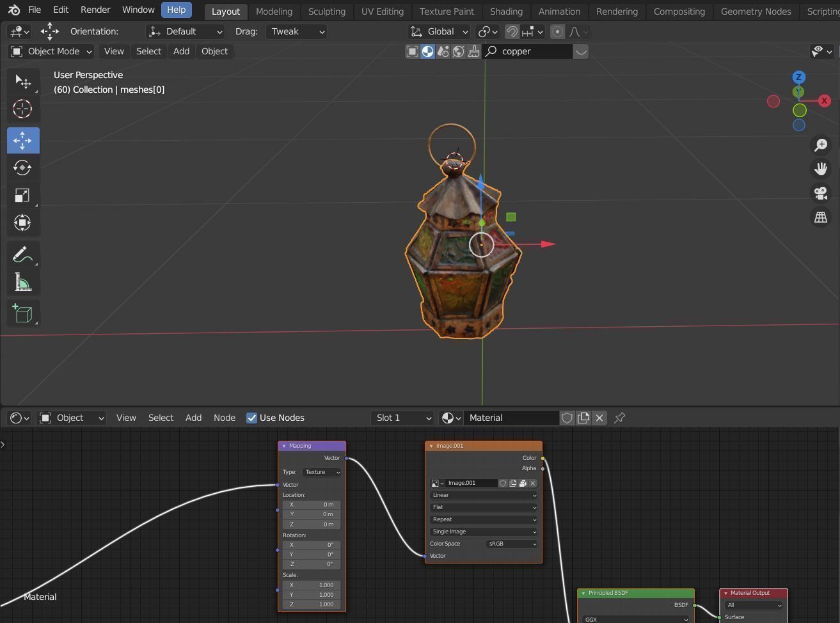Select the Annotate pencil tool
The width and height of the screenshot is (840, 623).
[23, 255]
